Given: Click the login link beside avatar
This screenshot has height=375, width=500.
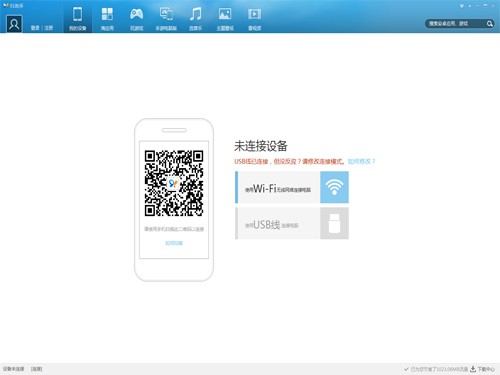Looking at the screenshot, I should point(35,28).
